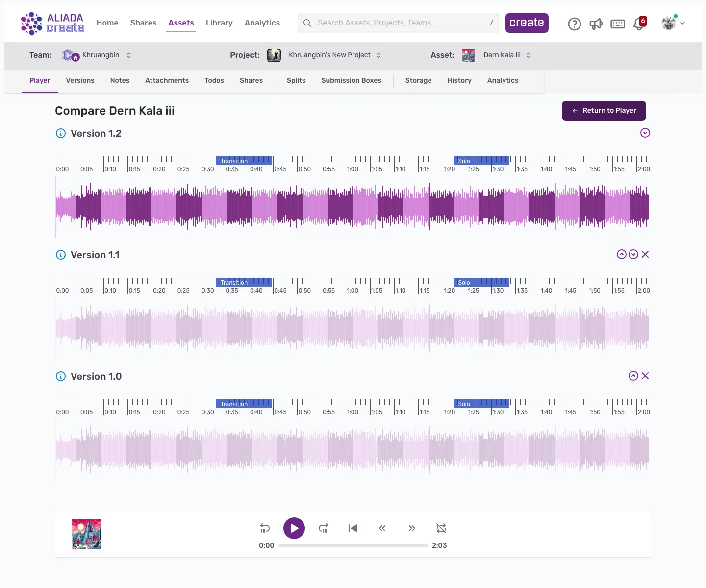706x588 pixels.
Task: Switch to the Versions tab
Action: (x=80, y=80)
